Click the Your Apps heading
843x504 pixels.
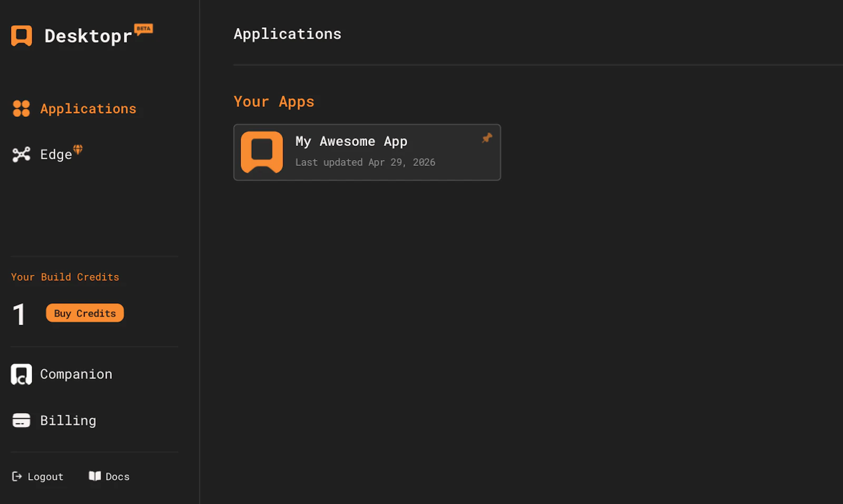tap(274, 102)
